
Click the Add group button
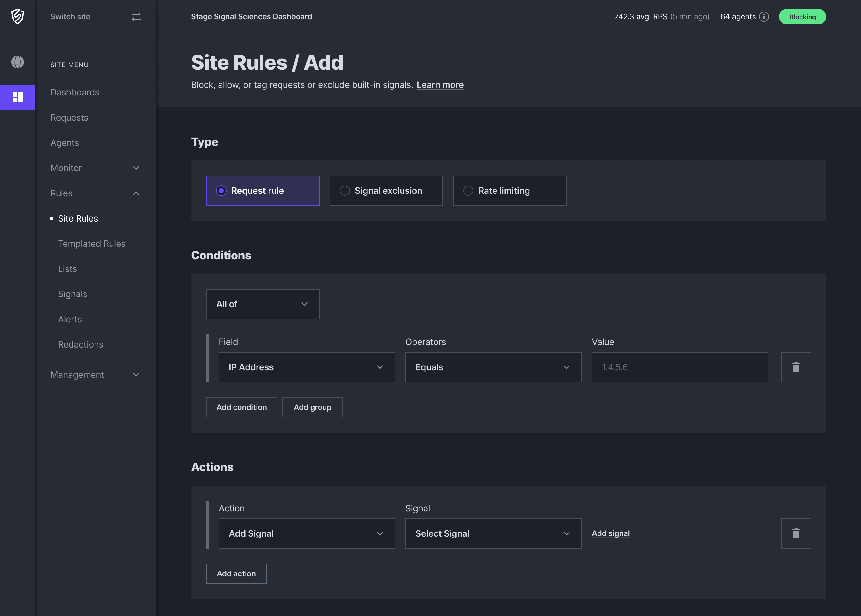pyautogui.click(x=313, y=407)
